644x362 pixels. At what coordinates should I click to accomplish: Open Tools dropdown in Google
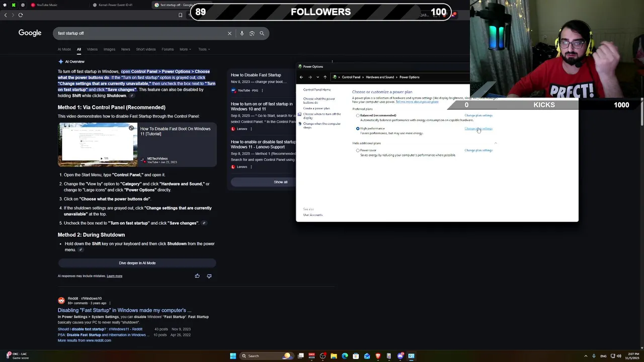click(x=204, y=49)
